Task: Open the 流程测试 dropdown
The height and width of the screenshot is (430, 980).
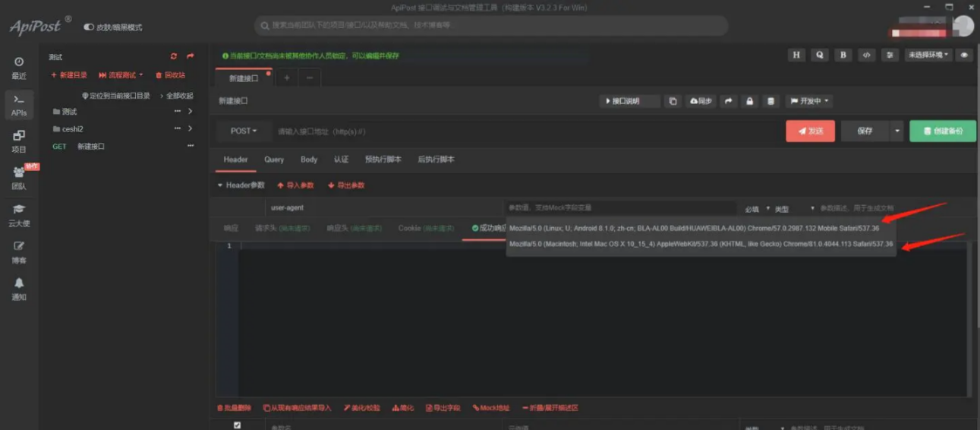Action: coord(121,75)
